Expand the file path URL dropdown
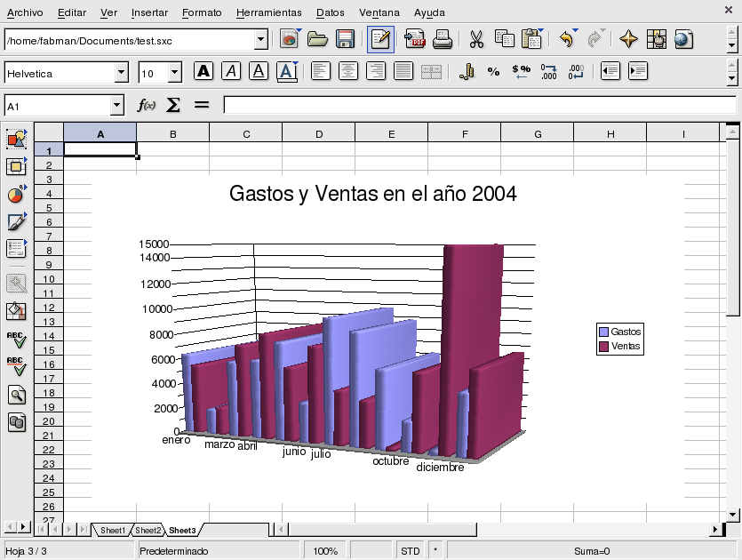 260,40
